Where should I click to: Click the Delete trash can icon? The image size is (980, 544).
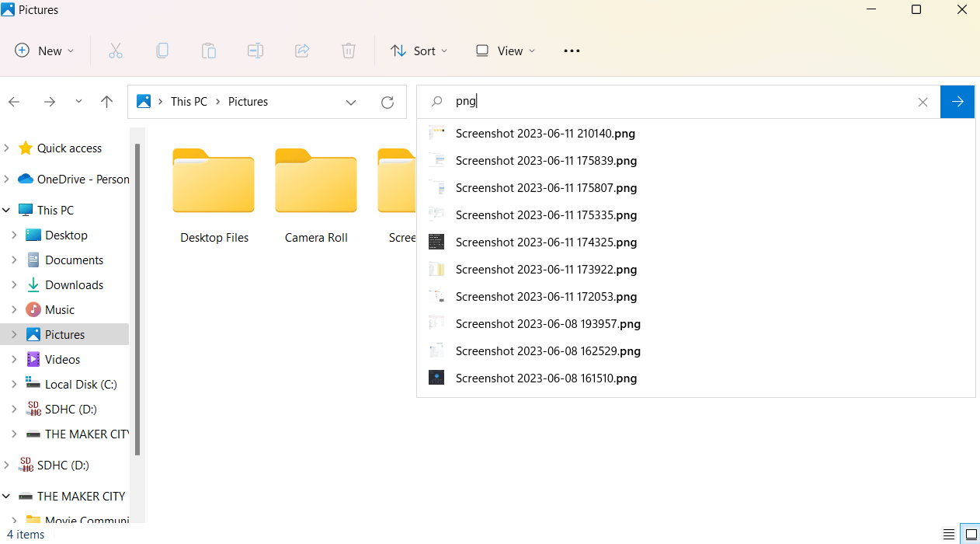coord(349,51)
